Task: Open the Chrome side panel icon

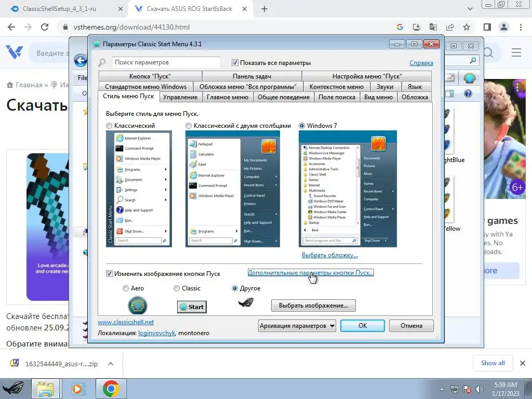Action: [x=487, y=27]
